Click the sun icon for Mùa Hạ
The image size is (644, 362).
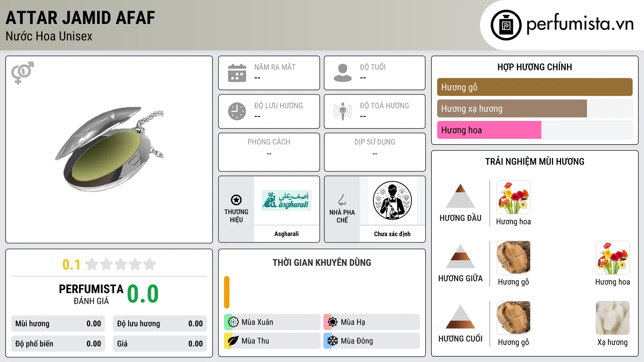(x=332, y=322)
